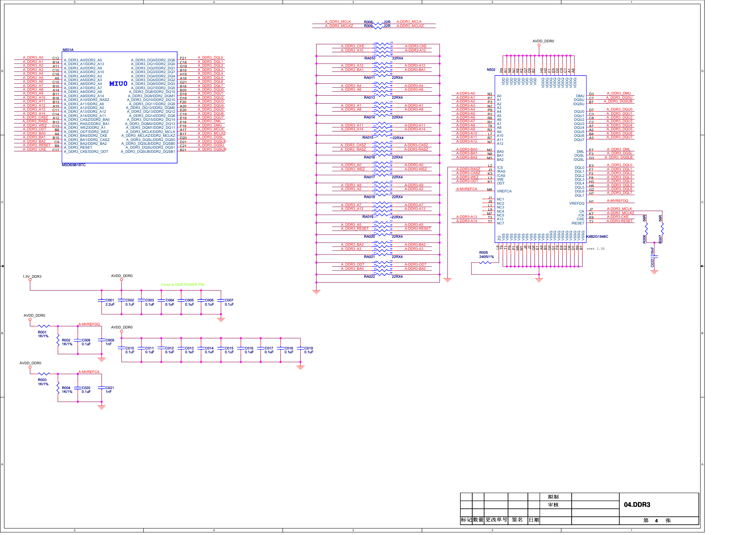The image size is (756, 535).
Task: Click the A-MVREFDQ net label near R001
Action: click(x=89, y=324)
